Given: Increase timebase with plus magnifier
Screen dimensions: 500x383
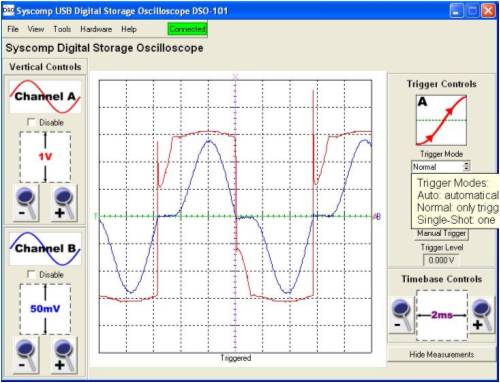Looking at the screenshot, I should [x=482, y=315].
